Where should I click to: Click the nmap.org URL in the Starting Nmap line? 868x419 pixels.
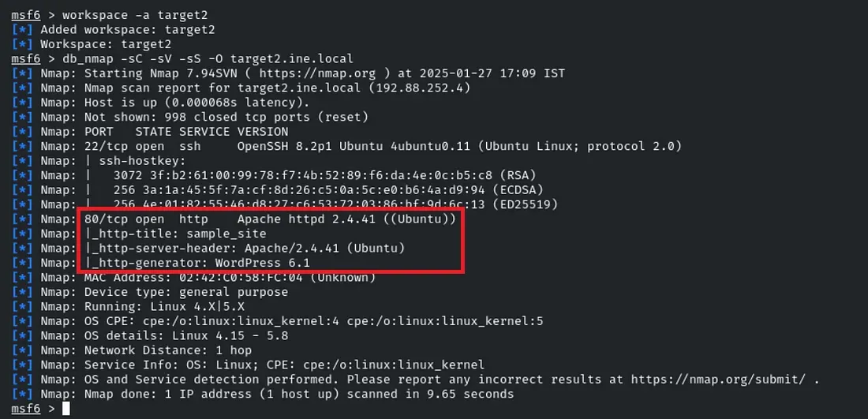tap(312, 73)
